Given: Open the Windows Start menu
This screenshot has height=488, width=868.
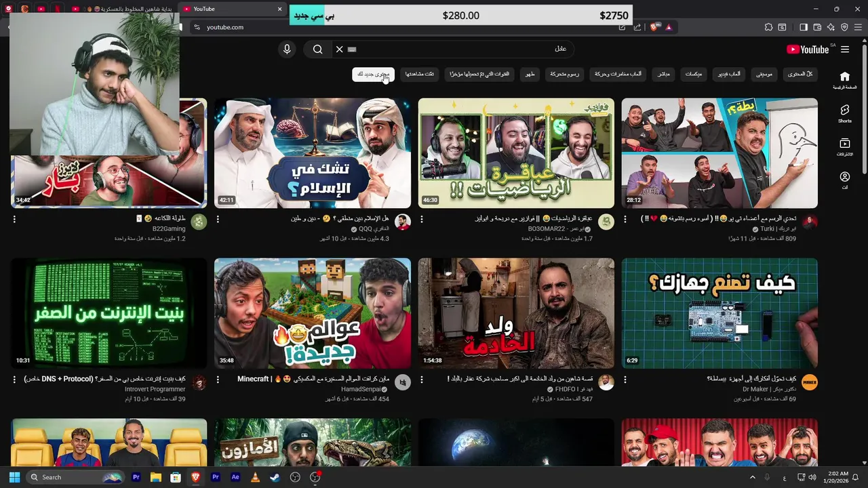Looking at the screenshot, I should tap(14, 477).
